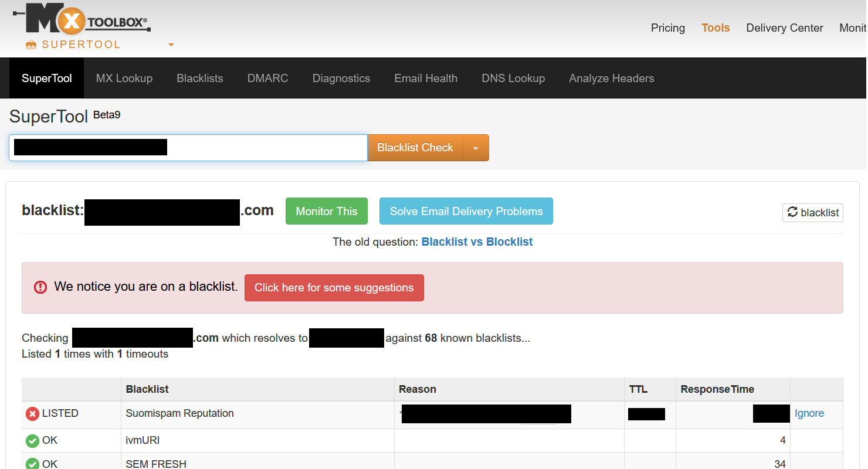Expand the SuperTool header dropdown caret
The height and width of the screenshot is (469, 868).
pyautogui.click(x=171, y=45)
